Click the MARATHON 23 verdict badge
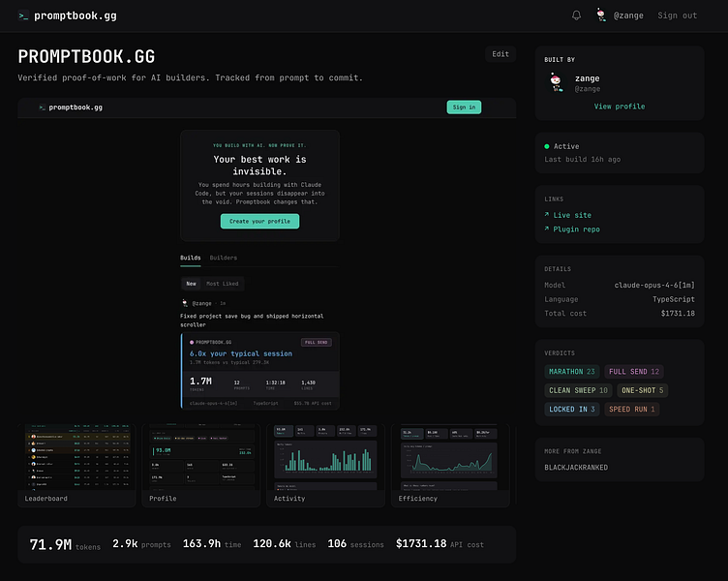The image size is (728, 581). [x=571, y=372]
